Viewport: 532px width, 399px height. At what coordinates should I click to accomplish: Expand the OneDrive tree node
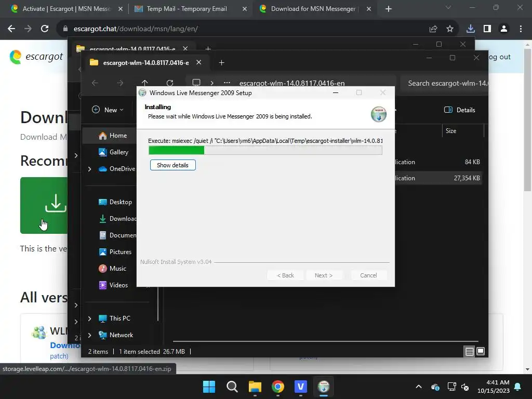click(x=89, y=169)
